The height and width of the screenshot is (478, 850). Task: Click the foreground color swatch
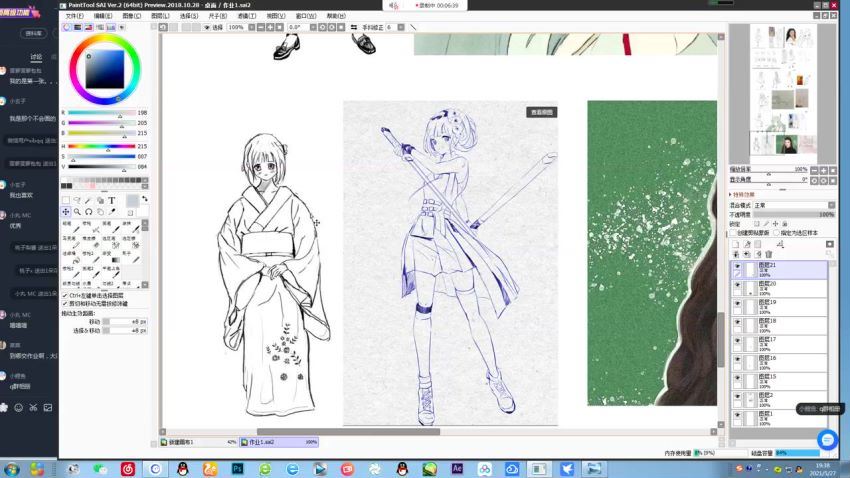point(133,201)
